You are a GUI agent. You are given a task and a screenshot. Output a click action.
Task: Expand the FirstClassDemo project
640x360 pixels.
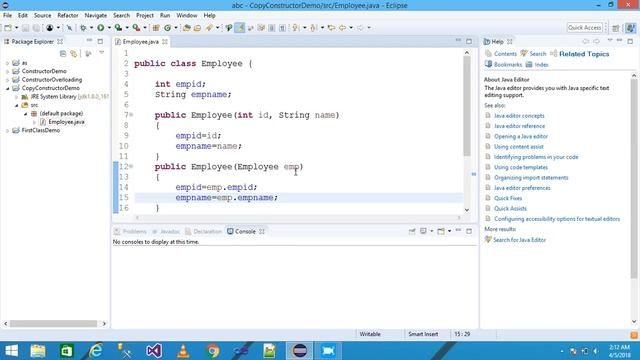pyautogui.click(x=7, y=131)
